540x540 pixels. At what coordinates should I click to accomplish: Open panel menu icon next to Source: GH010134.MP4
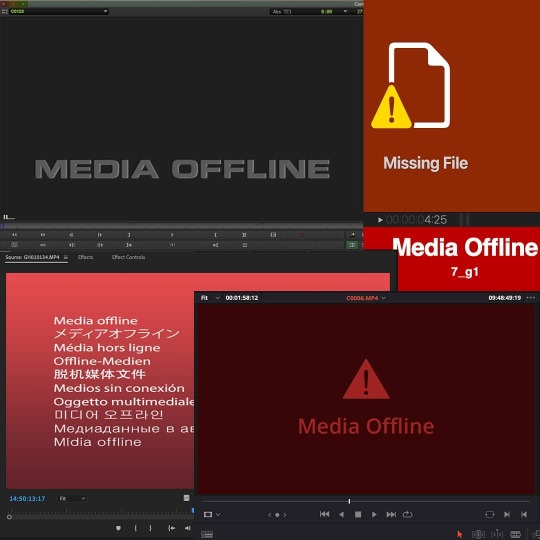65,257
